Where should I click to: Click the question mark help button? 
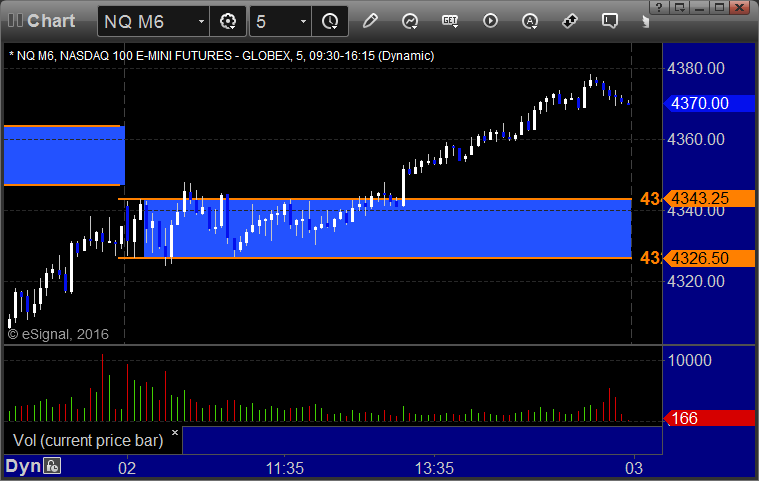coord(659,7)
